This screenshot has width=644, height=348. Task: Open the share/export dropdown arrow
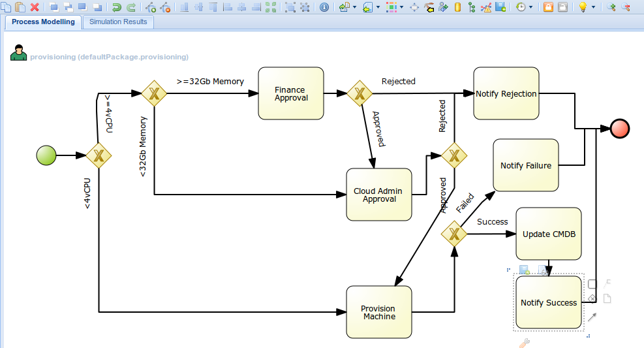tap(355, 7)
